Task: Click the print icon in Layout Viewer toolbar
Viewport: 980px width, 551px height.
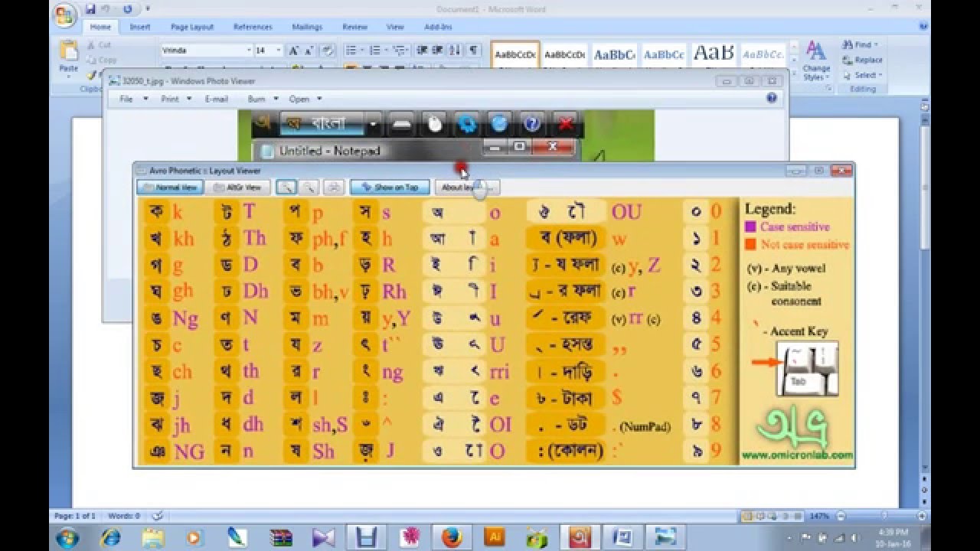Action: (x=333, y=187)
